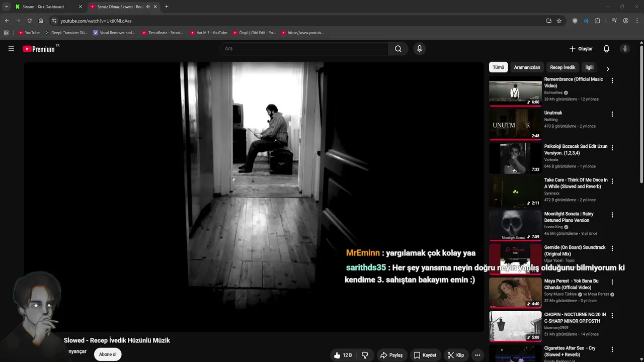Viewport: 644px width, 362px height.
Task: Show more filter chips with right arrow
Action: pyautogui.click(x=607, y=69)
